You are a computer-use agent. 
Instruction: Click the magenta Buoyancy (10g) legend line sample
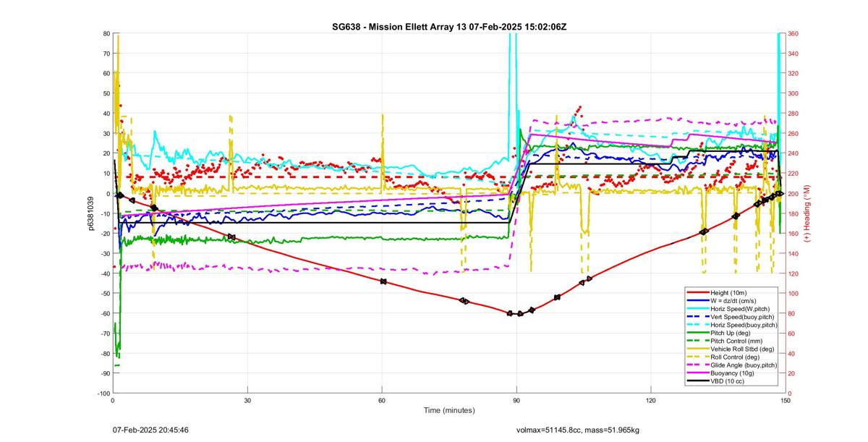698,373
